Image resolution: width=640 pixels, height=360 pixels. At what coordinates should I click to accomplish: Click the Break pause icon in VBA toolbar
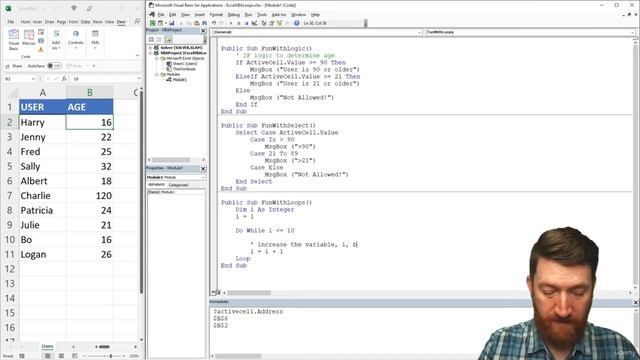pyautogui.click(x=239, y=23)
